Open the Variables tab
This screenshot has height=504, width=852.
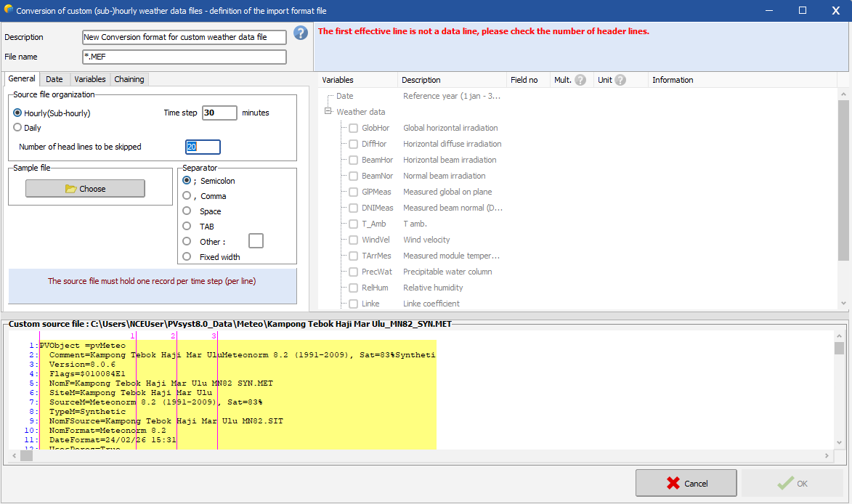click(x=90, y=79)
